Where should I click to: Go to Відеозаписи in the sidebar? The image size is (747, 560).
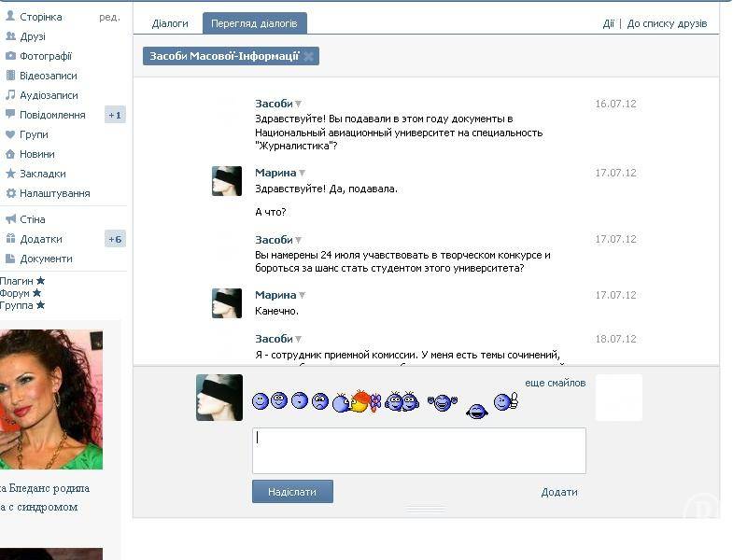(48, 76)
